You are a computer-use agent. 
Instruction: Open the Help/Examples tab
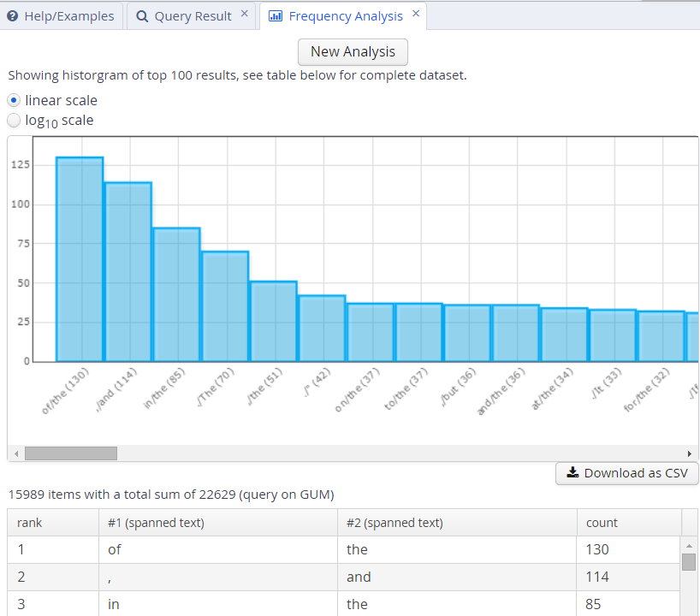61,16
